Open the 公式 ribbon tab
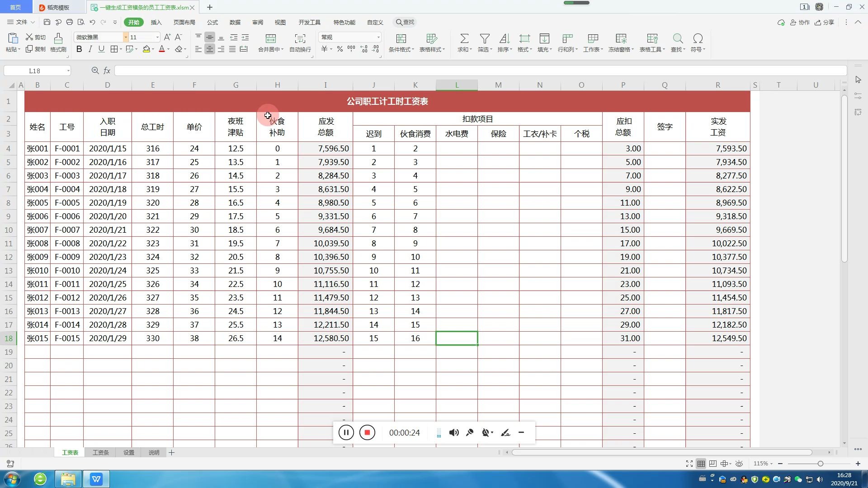This screenshot has width=868, height=488. coord(212,22)
